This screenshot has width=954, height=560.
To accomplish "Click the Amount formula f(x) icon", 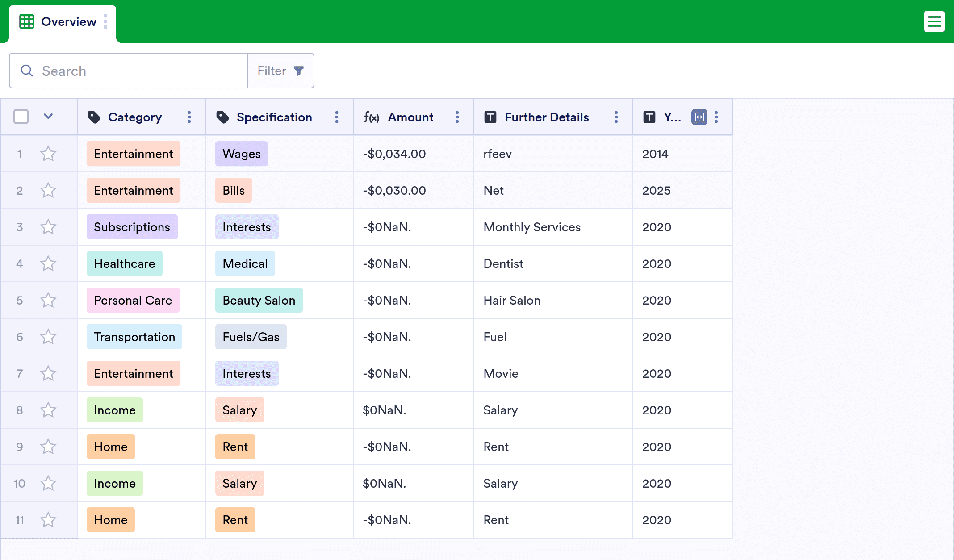I will pos(371,117).
